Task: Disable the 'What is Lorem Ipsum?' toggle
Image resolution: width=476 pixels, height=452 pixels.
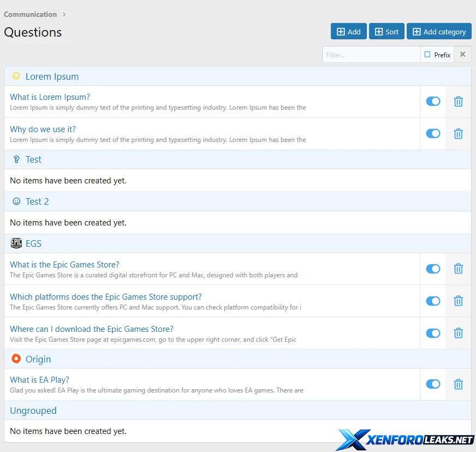Action: pos(433,102)
